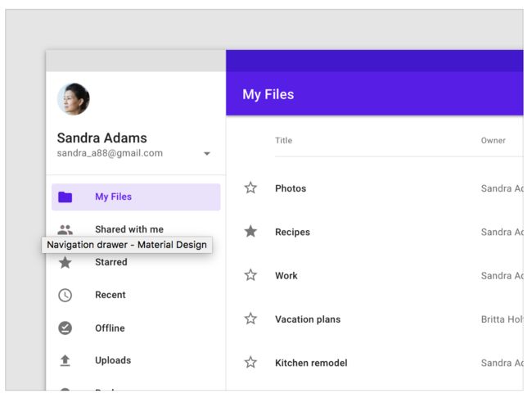This screenshot has width=532, height=398.
Task: Click the Sandra Adams account name
Action: point(102,138)
